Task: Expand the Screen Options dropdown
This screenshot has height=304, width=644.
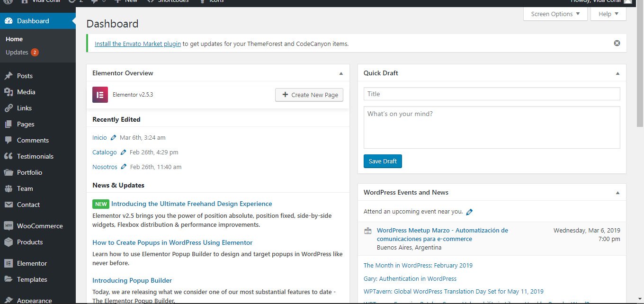Action: click(x=555, y=14)
